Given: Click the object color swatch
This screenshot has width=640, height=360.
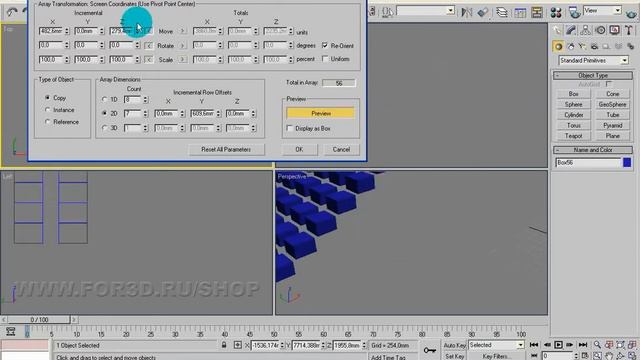Looking at the screenshot, I should pyautogui.click(x=627, y=162).
